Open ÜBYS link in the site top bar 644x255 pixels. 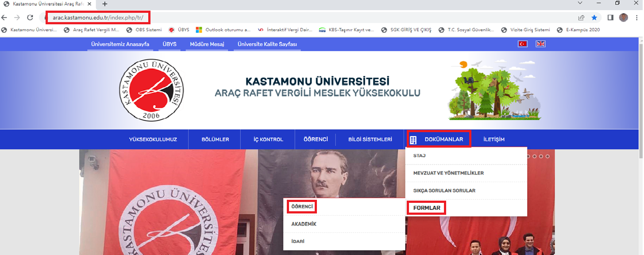(x=169, y=44)
